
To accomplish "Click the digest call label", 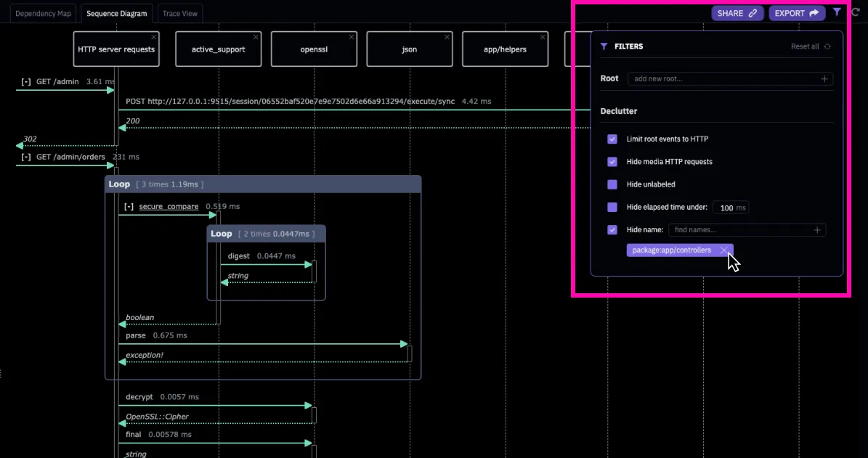I will pos(238,256).
